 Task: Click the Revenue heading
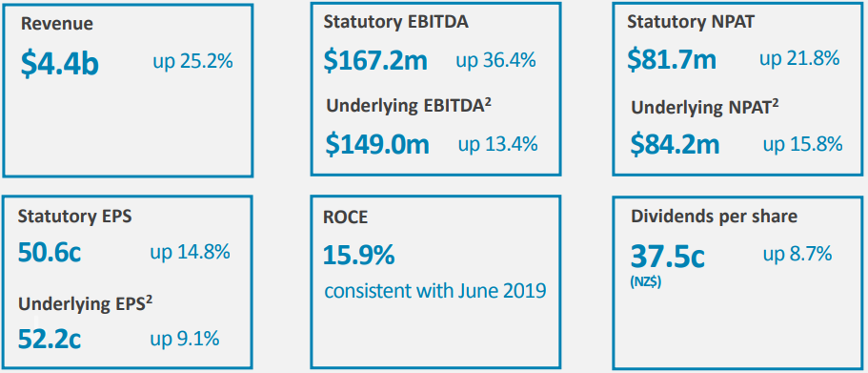click(x=56, y=24)
